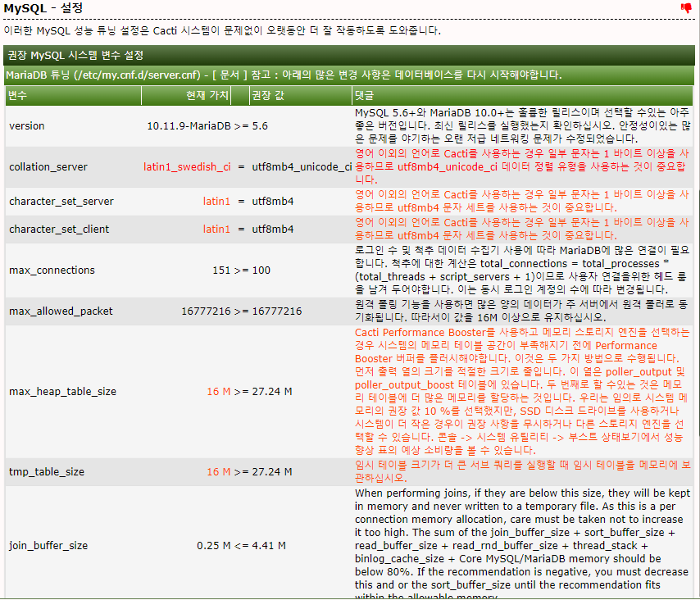
Task: Click the join_buffer_size current value 0.25 M
Action: click(213, 546)
